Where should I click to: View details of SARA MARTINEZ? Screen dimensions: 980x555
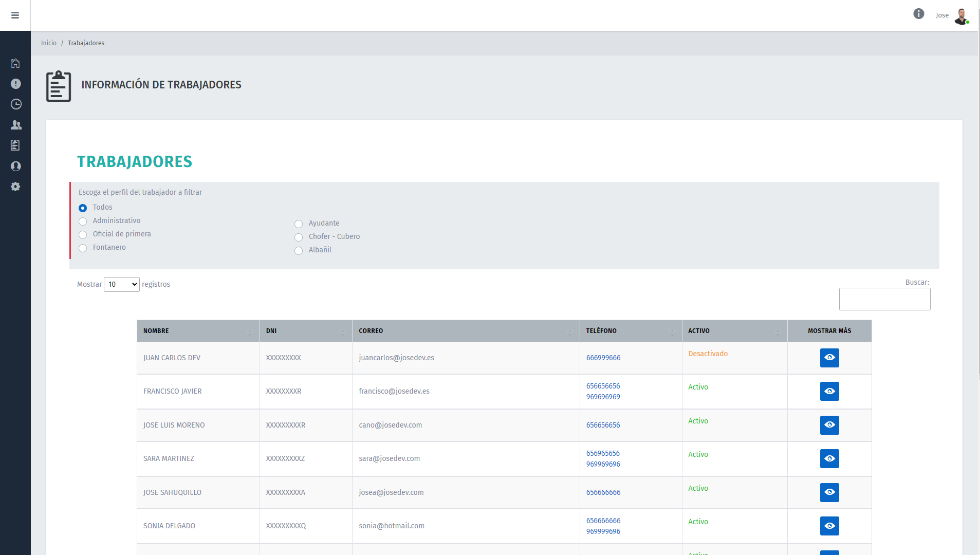pyautogui.click(x=829, y=458)
